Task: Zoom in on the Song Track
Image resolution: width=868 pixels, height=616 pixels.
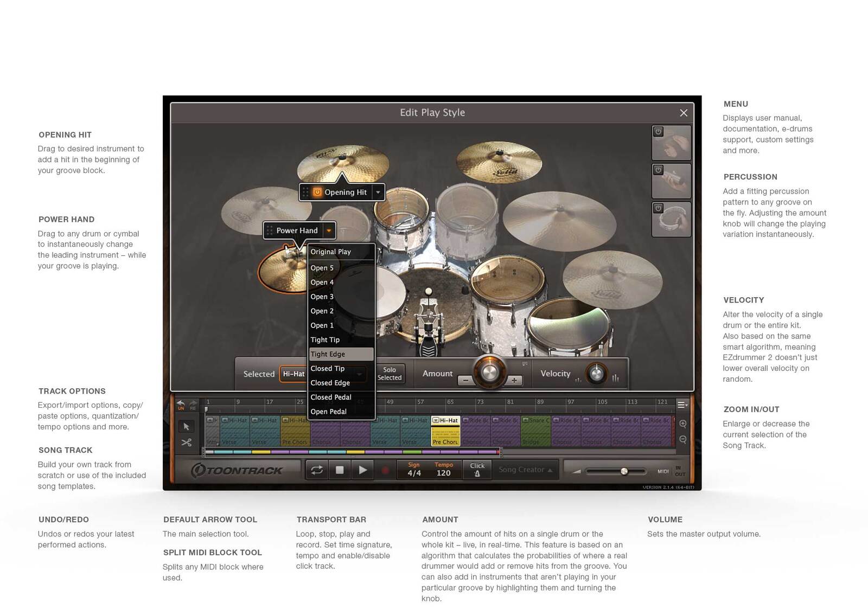Action: [x=683, y=424]
